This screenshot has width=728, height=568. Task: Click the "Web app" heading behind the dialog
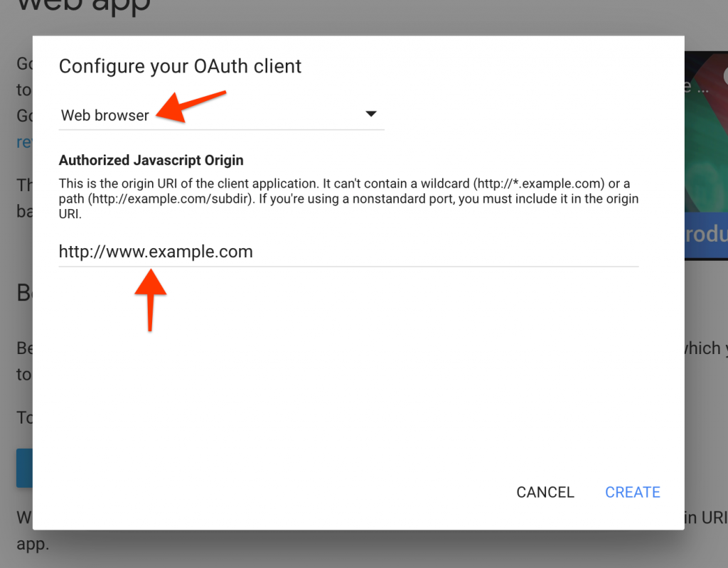[84, 6]
